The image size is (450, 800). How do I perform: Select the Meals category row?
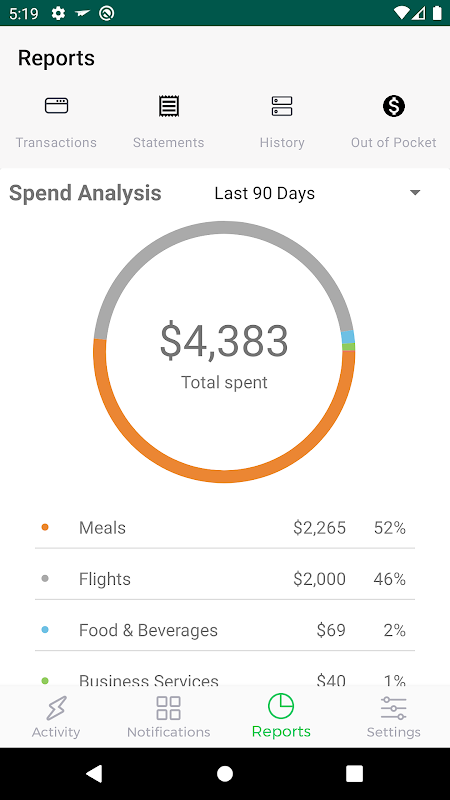[x=225, y=528]
